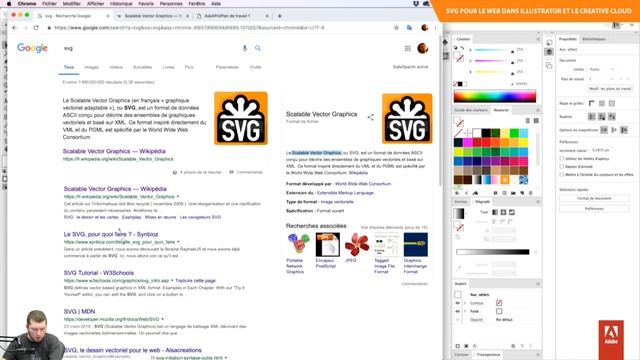Open the Swatches panel options menu
Screen dimensions: 640x360
coord(538,110)
